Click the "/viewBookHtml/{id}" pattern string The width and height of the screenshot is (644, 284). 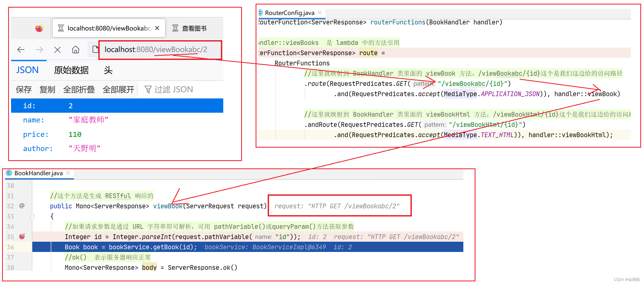485,125
